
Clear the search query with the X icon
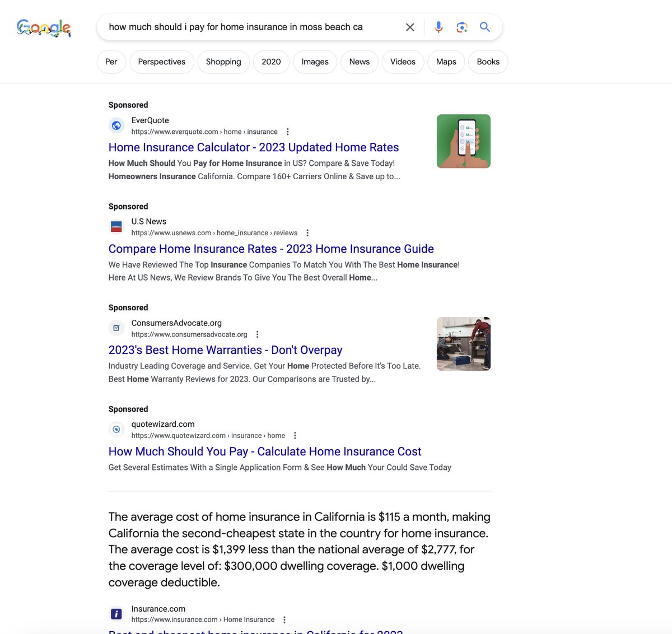[x=410, y=27]
